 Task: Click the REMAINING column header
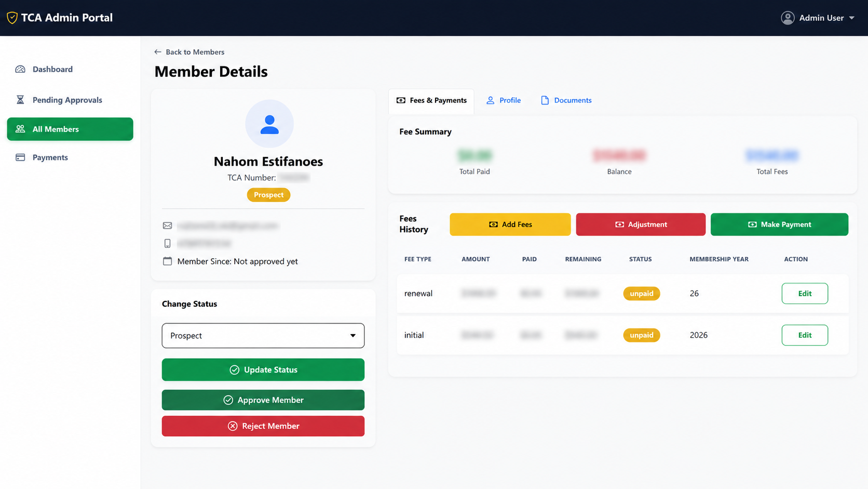point(583,259)
